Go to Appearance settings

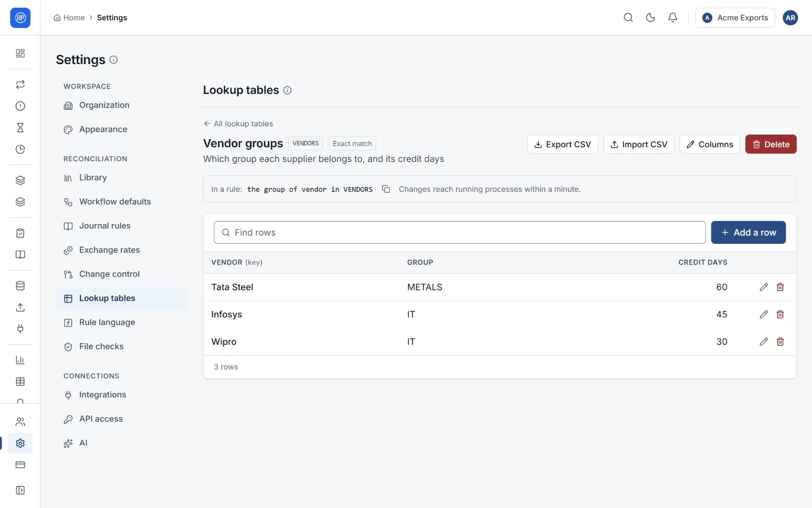point(122,130)
